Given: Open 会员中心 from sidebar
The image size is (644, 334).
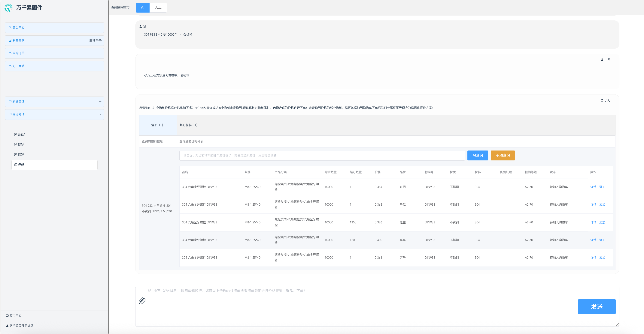Looking at the screenshot, I should click(x=54, y=28).
